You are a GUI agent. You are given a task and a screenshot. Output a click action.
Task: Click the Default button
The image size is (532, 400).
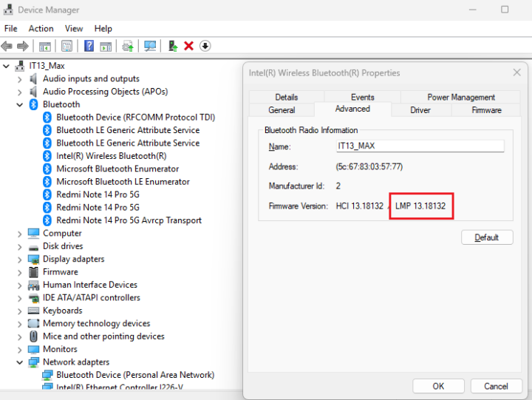(x=487, y=237)
